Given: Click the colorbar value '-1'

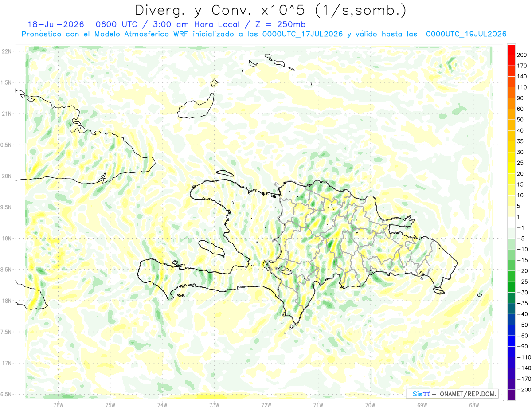Looking at the screenshot, I should click(x=521, y=228).
